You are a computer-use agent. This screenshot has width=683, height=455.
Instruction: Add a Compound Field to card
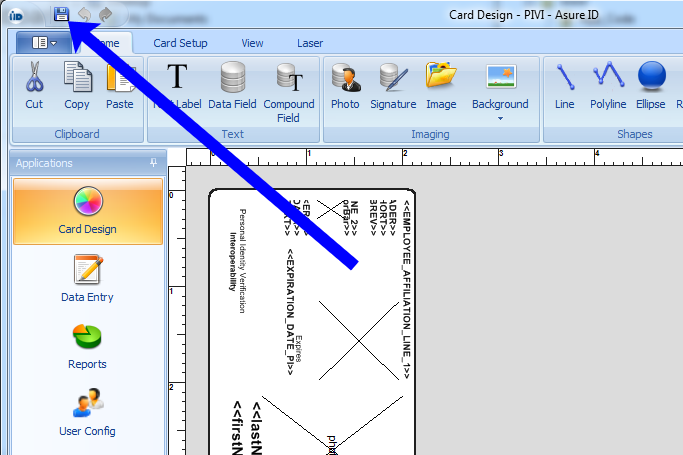288,90
